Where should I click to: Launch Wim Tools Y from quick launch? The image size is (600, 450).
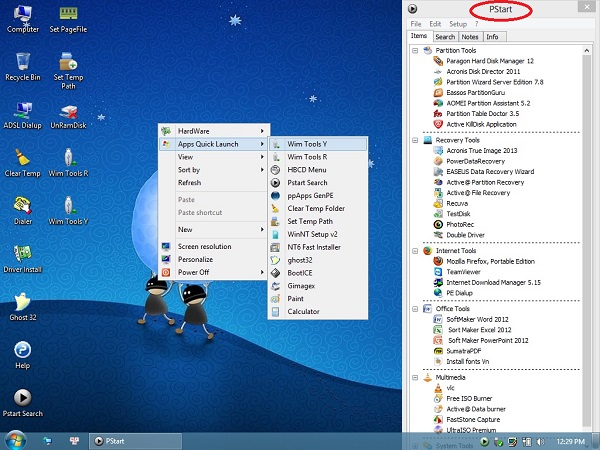click(x=318, y=144)
